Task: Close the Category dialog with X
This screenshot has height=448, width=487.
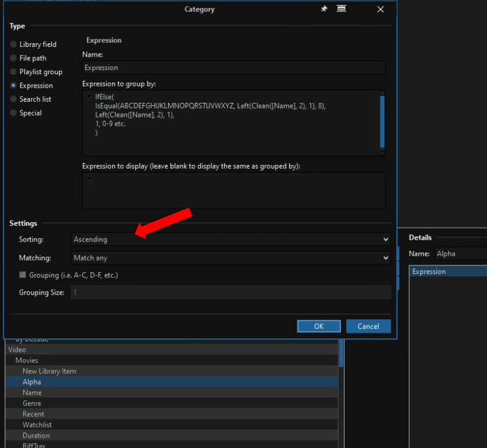Action: click(x=380, y=9)
